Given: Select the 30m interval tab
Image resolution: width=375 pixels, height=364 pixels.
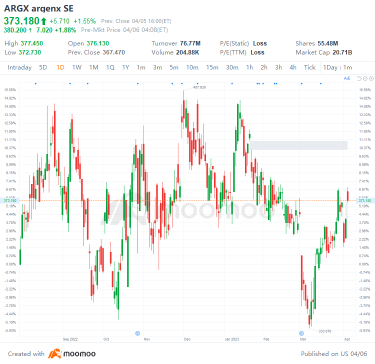Looking at the screenshot, I should 232,67.
